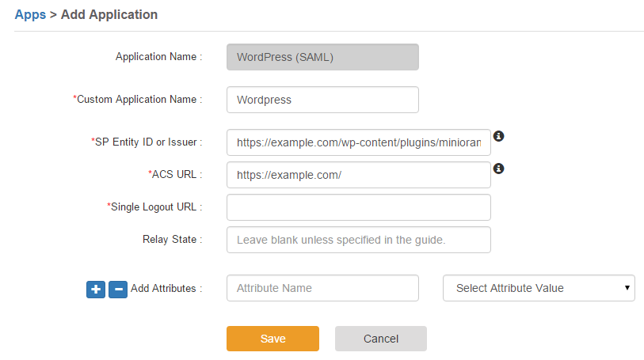Click the orange Save button
The width and height of the screenshot is (644, 360).
coord(272,339)
